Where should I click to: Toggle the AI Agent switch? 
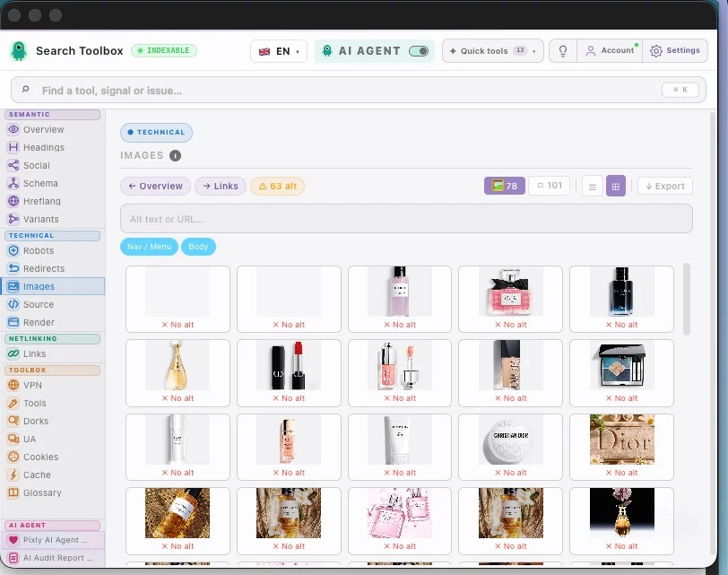pos(419,51)
